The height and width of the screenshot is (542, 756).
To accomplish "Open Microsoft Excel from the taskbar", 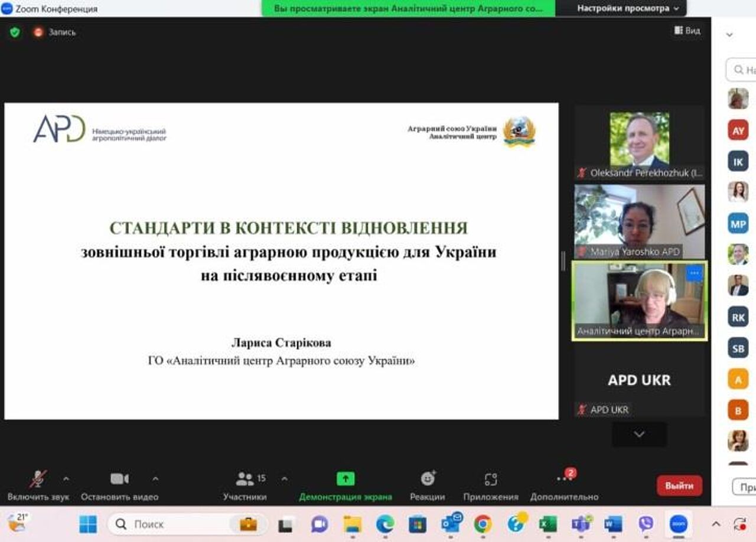I will [x=548, y=524].
